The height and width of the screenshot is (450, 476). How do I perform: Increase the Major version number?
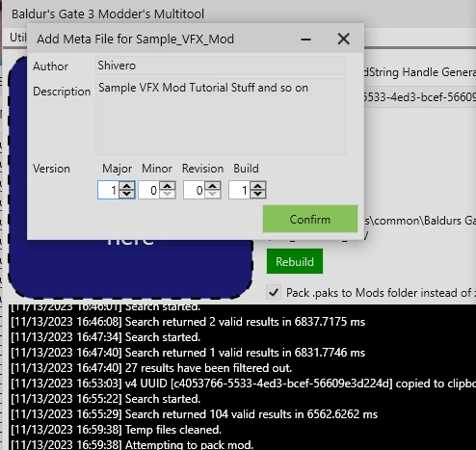pos(127,186)
